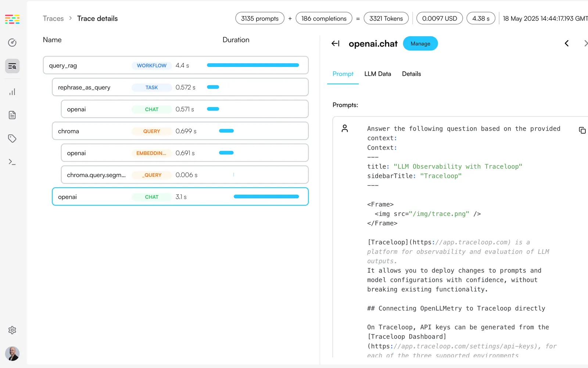Switch to the LLM Data tab
Image resolution: width=588 pixels, height=368 pixels.
[x=377, y=74]
